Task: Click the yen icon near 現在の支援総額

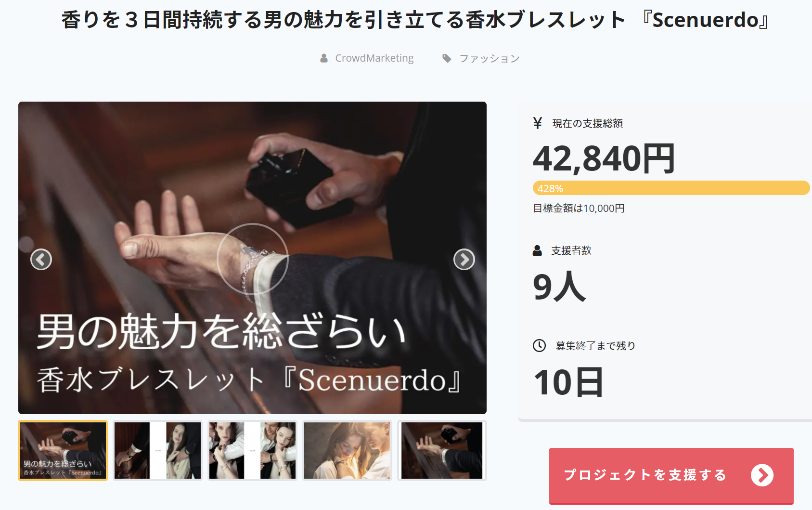Action: [538, 123]
